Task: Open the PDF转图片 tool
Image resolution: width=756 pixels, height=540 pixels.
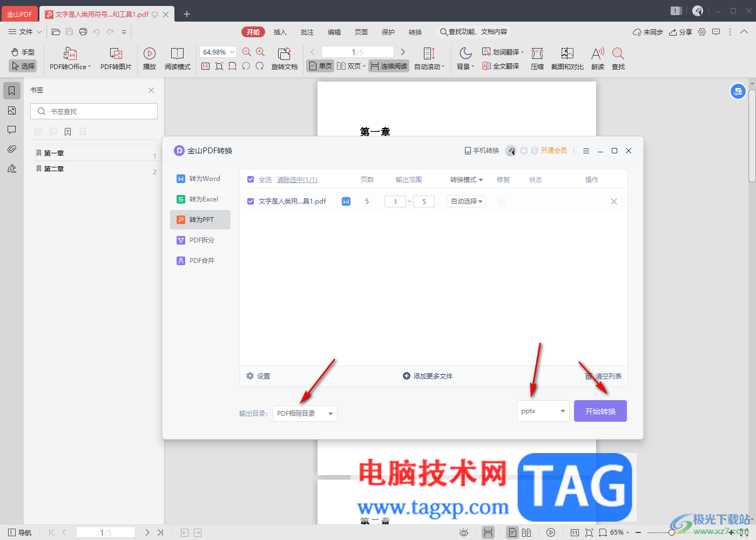Action: (x=116, y=58)
